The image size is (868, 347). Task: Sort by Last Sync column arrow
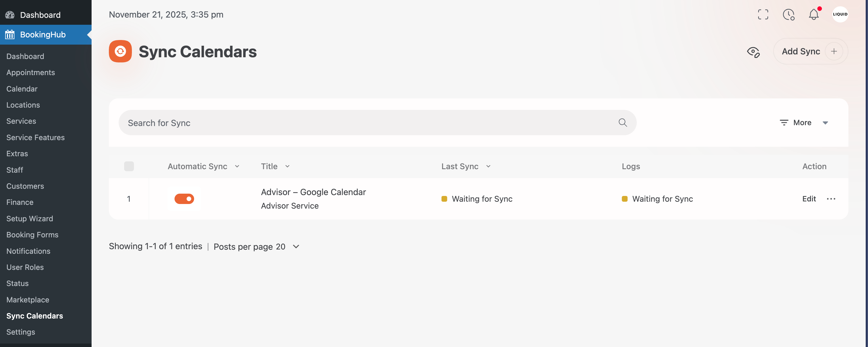(x=488, y=166)
